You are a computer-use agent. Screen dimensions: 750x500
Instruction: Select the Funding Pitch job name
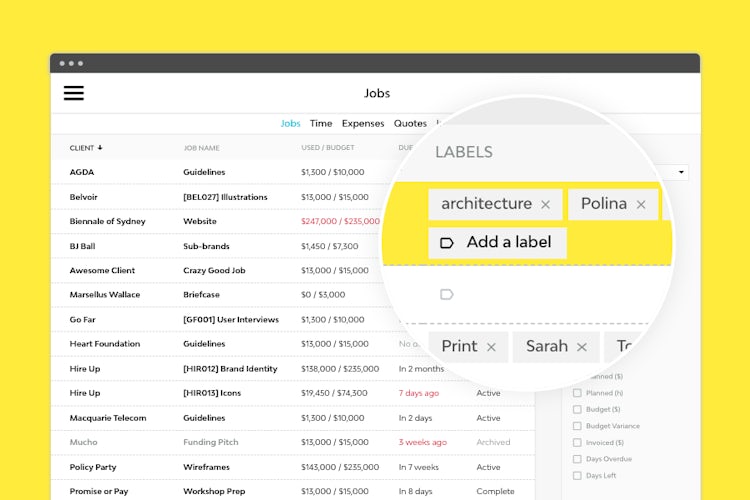(210, 443)
